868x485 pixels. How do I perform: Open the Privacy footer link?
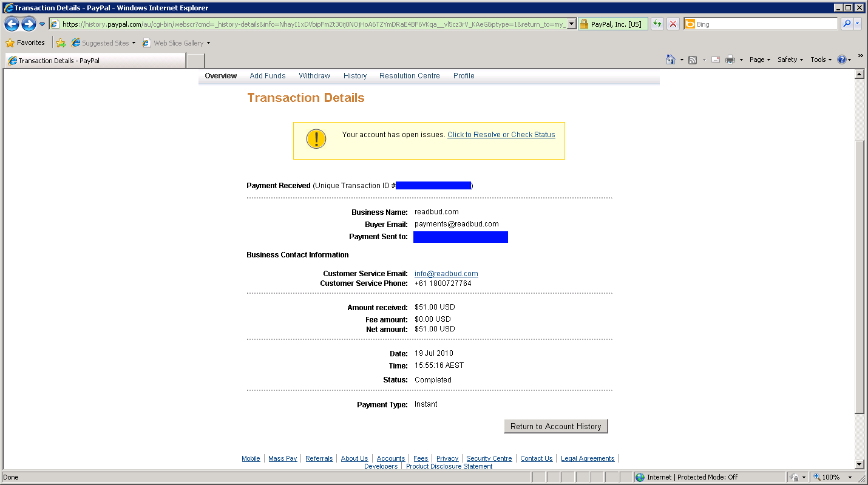(x=447, y=458)
